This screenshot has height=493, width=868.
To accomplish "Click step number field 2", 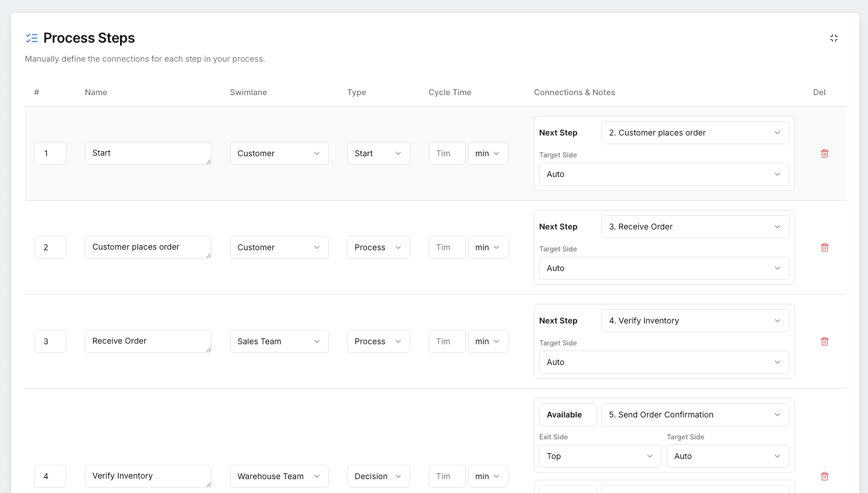I will [50, 247].
